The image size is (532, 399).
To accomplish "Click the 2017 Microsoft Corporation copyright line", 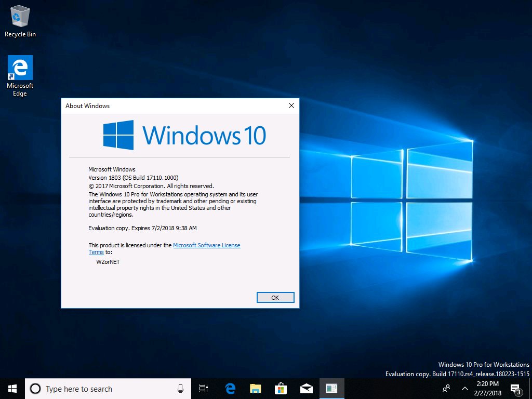I will pyautogui.click(x=151, y=187).
